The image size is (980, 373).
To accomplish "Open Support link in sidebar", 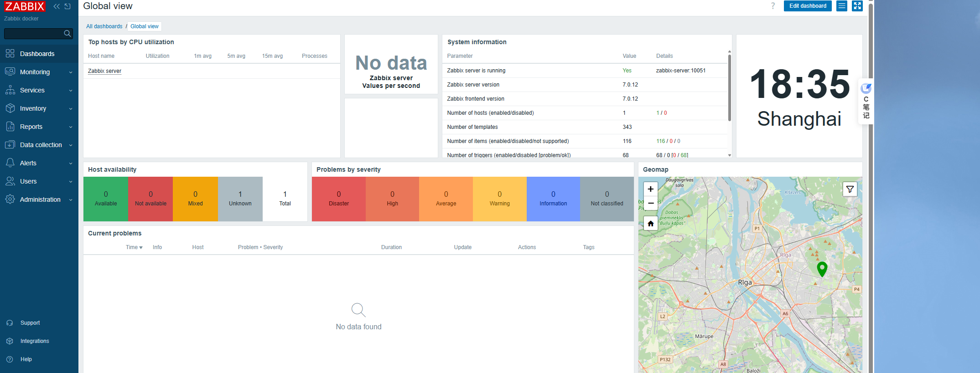I will click(x=30, y=323).
